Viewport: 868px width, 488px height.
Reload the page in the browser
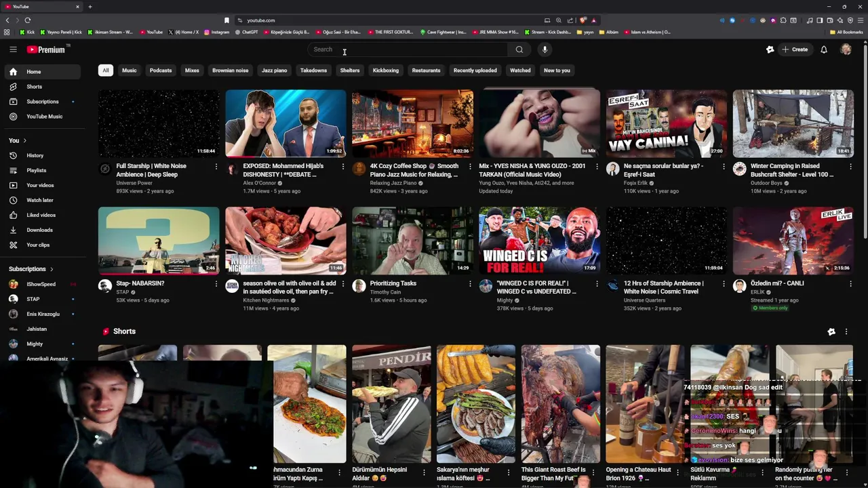28,20
